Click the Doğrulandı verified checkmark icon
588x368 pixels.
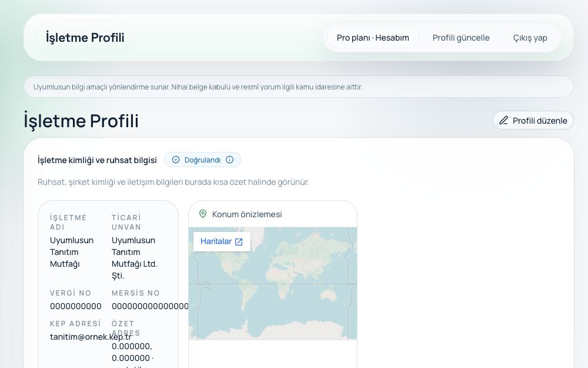[175, 160]
